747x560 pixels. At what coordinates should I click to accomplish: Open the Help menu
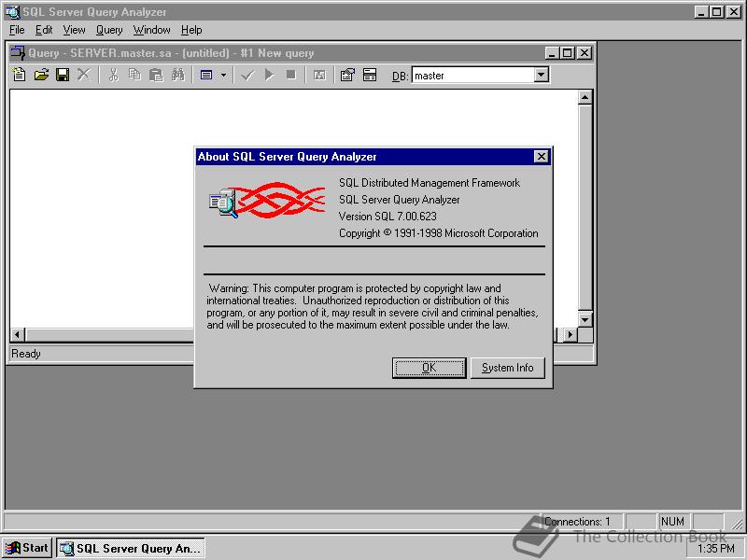coord(191,30)
